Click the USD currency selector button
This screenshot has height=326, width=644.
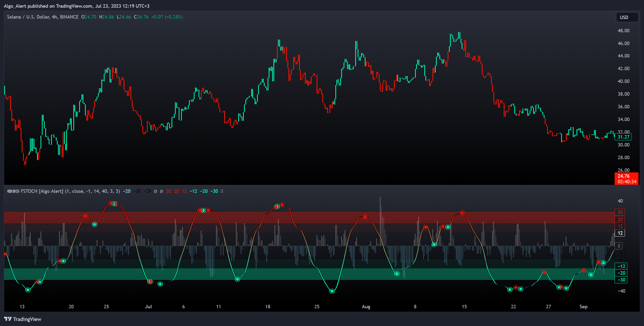click(627, 17)
